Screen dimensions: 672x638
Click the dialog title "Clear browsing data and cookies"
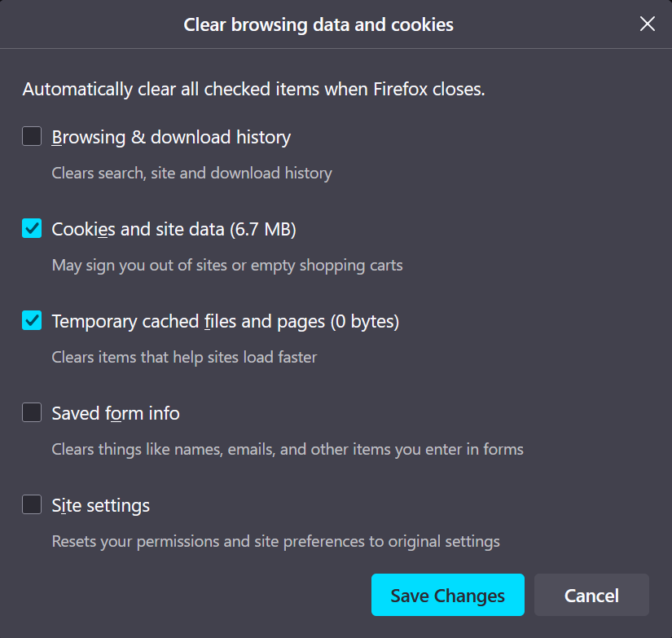click(x=318, y=25)
